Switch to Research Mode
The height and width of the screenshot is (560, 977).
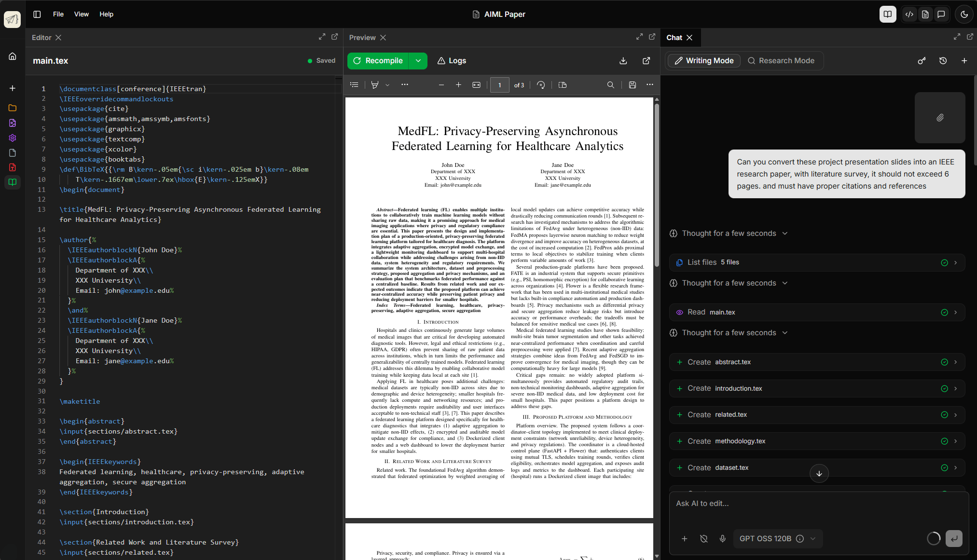coord(781,61)
